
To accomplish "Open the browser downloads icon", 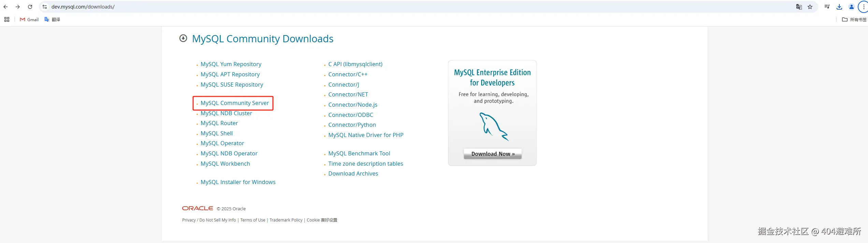I will pyautogui.click(x=839, y=7).
